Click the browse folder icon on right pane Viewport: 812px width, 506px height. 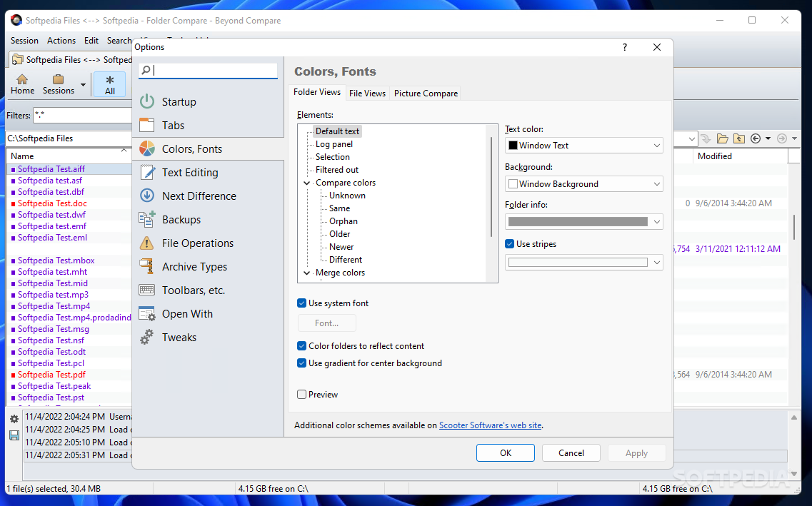click(723, 138)
